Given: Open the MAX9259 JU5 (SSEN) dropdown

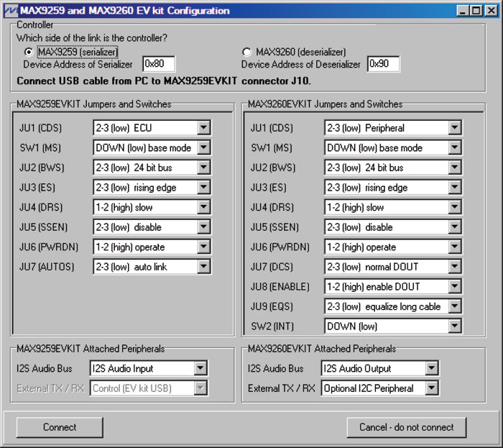Looking at the screenshot, I should (x=152, y=227).
